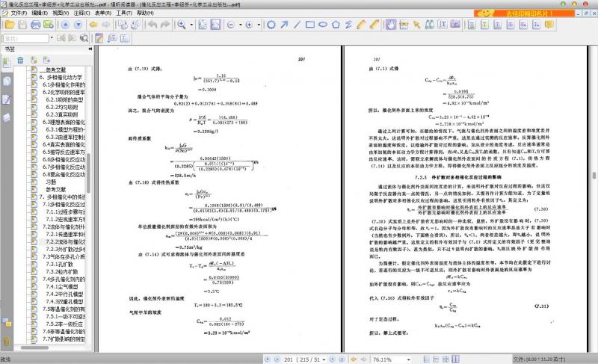Go to next page with down arrow
Viewport: 598px width, 364px height.
click(x=78, y=25)
